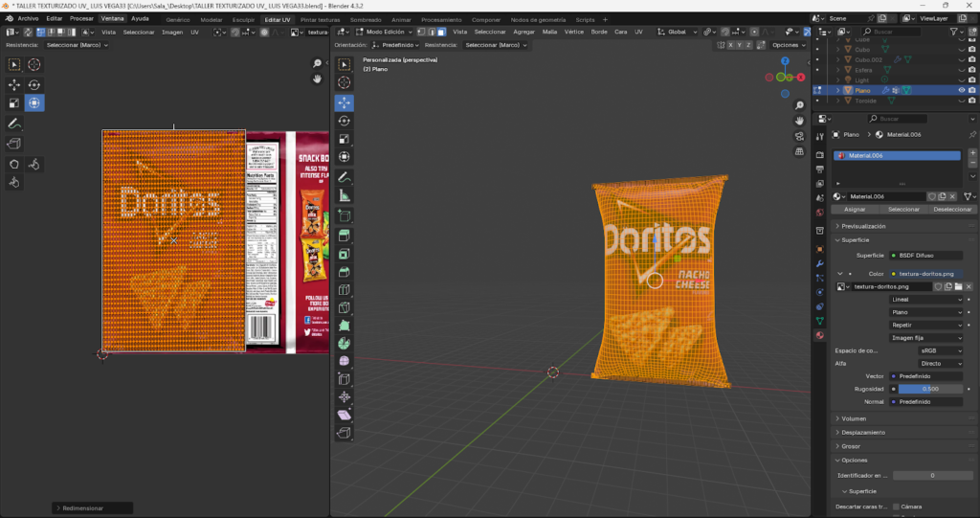This screenshot has height=518, width=980.
Task: Open the Ventana menu
Action: coord(112,19)
